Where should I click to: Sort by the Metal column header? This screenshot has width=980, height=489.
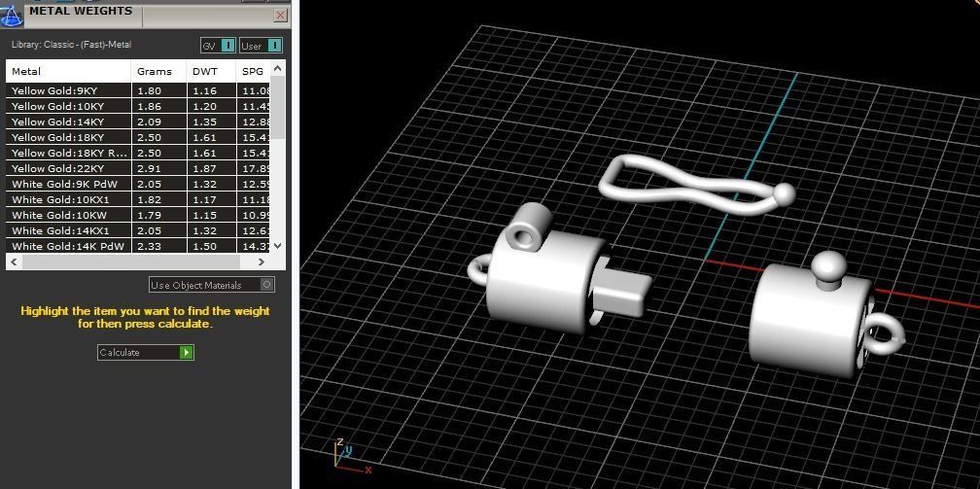click(69, 71)
